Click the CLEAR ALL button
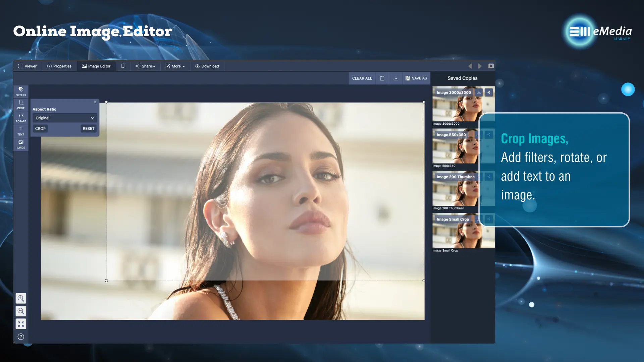This screenshot has height=362, width=644. pyautogui.click(x=362, y=78)
